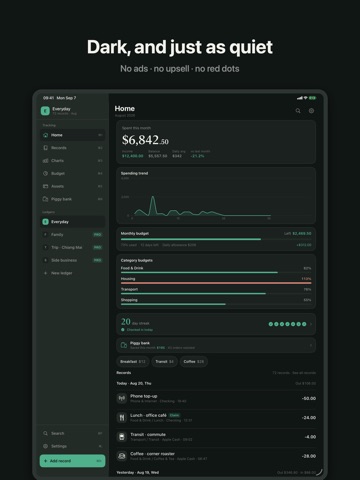360x480 pixels.
Task: Click the -50.00 amount
Action: (309, 398)
